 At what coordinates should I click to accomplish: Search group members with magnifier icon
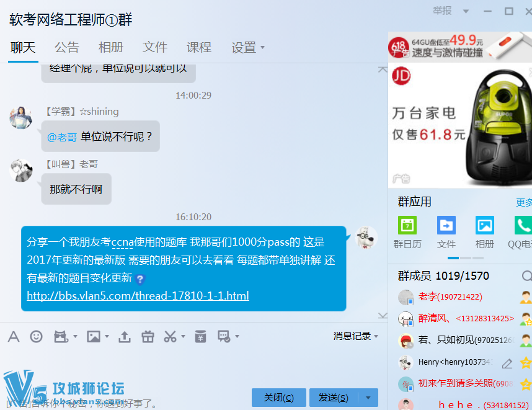[x=526, y=275]
